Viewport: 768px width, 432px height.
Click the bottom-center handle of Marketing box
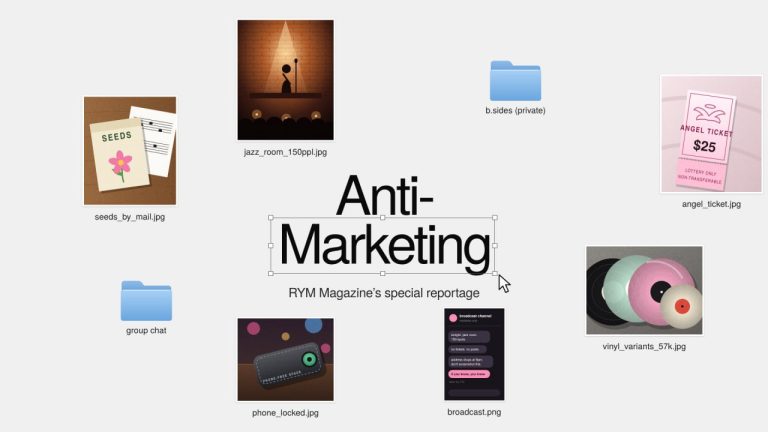[383, 273]
